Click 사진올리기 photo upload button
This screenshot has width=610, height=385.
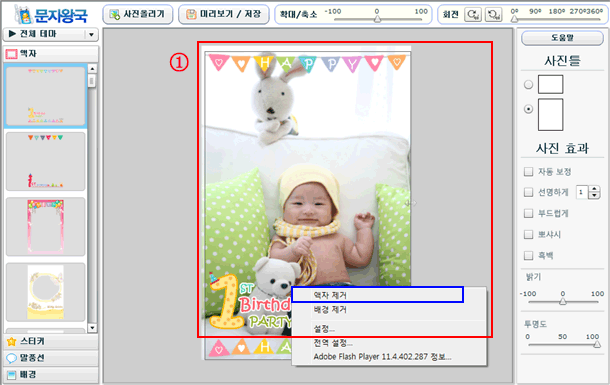(x=138, y=14)
